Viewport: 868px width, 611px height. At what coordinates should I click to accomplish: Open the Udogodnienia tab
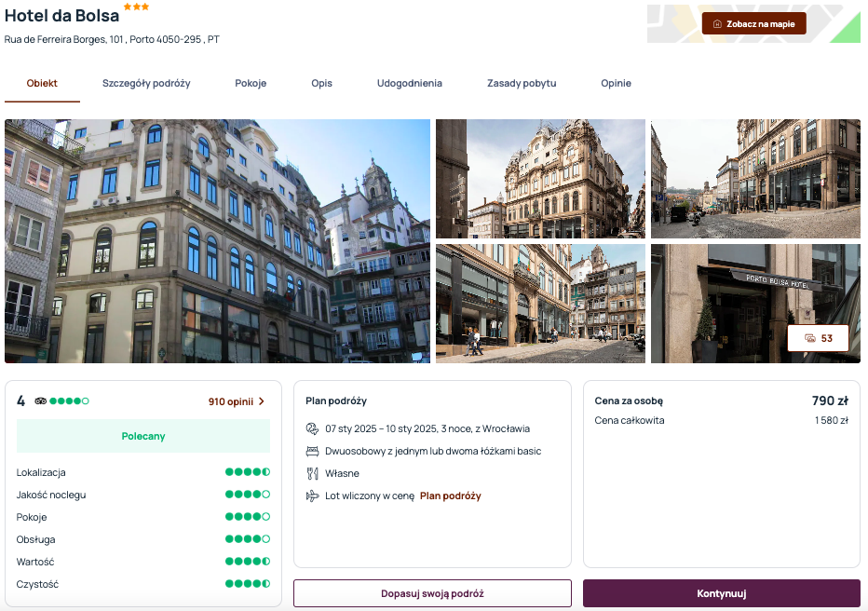pyautogui.click(x=410, y=84)
